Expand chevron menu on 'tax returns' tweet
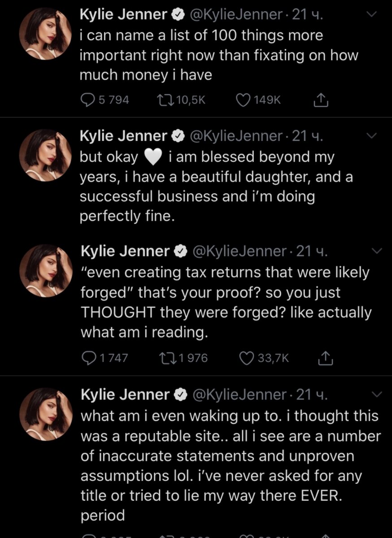The height and width of the screenshot is (538, 392). click(x=375, y=252)
